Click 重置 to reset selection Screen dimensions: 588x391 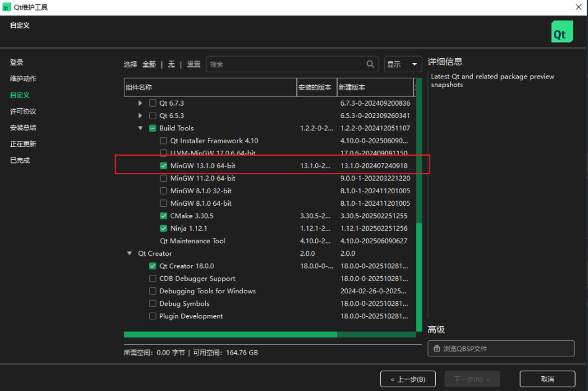pyautogui.click(x=194, y=64)
